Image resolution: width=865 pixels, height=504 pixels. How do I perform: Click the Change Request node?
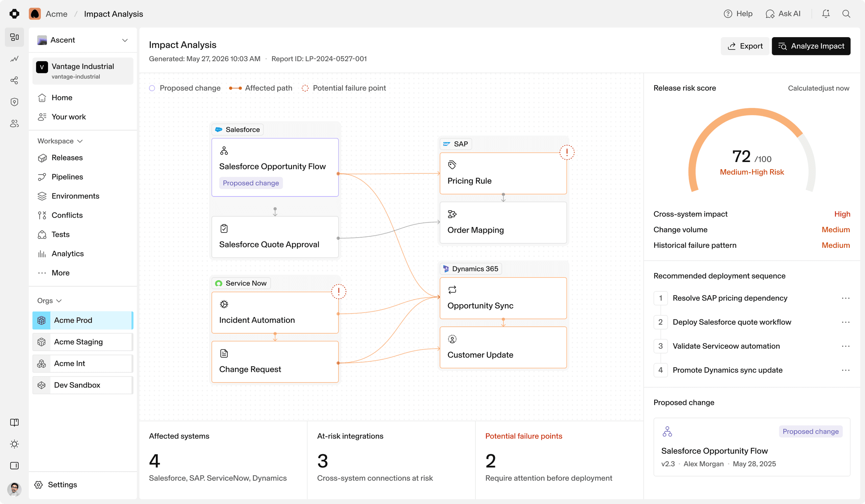pyautogui.click(x=275, y=362)
